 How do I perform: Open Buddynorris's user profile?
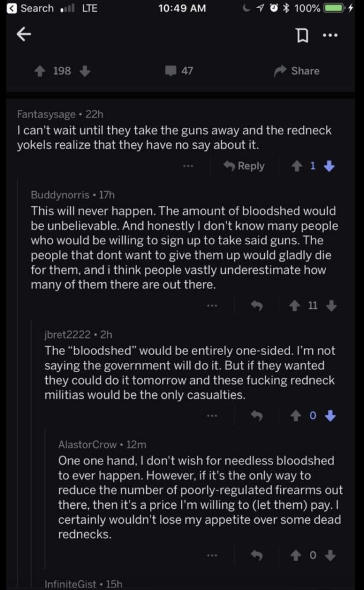click(60, 195)
